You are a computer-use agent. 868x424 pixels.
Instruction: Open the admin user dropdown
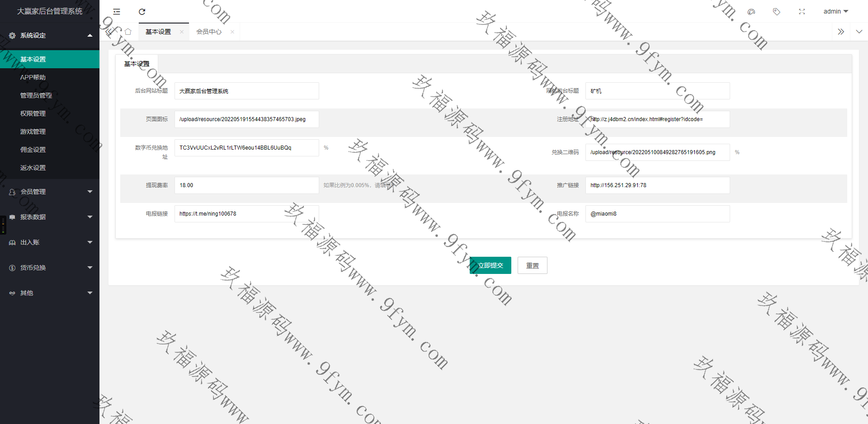click(835, 12)
